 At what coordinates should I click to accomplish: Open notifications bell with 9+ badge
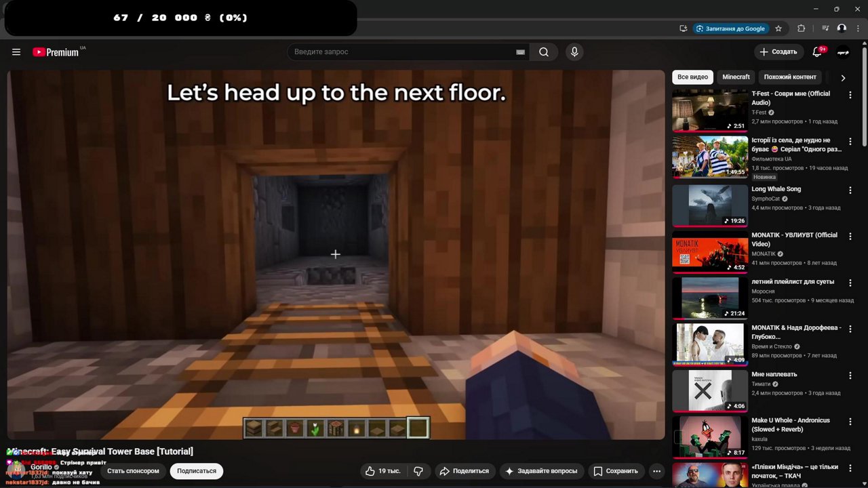818,52
